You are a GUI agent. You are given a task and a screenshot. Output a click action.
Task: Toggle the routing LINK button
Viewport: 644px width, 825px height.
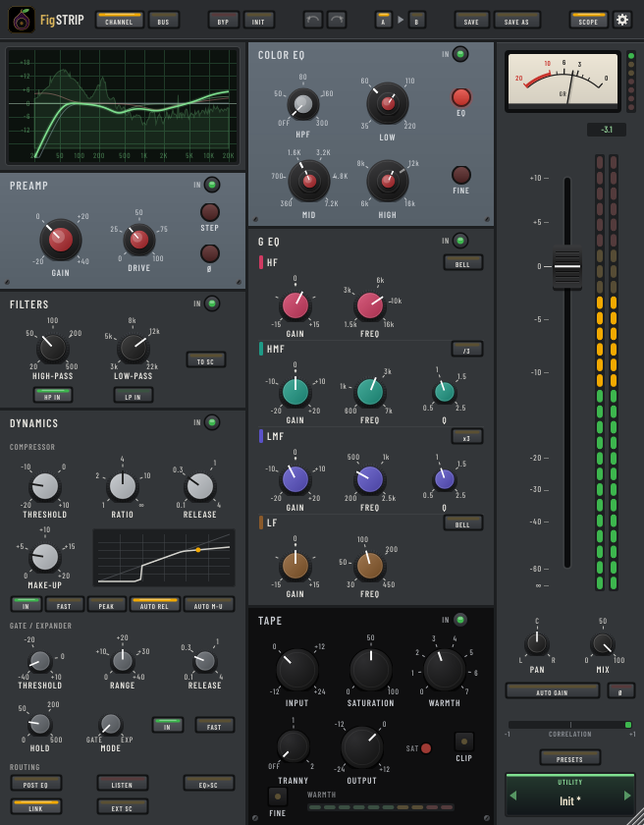[35, 806]
